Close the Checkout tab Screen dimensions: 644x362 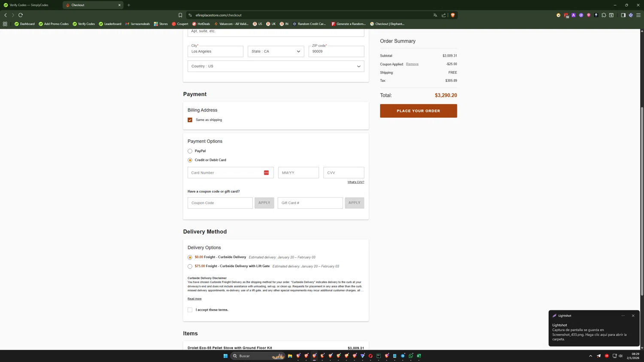(x=119, y=5)
